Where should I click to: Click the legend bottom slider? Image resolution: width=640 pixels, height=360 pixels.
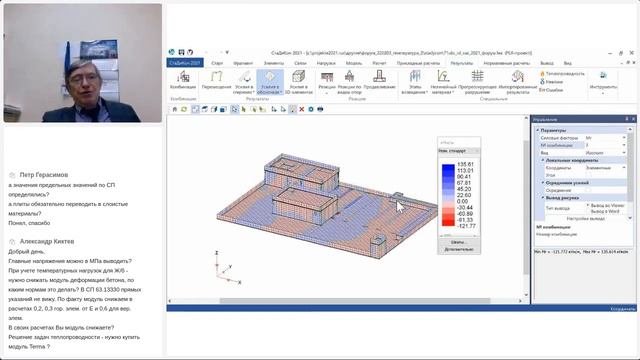coord(458,236)
